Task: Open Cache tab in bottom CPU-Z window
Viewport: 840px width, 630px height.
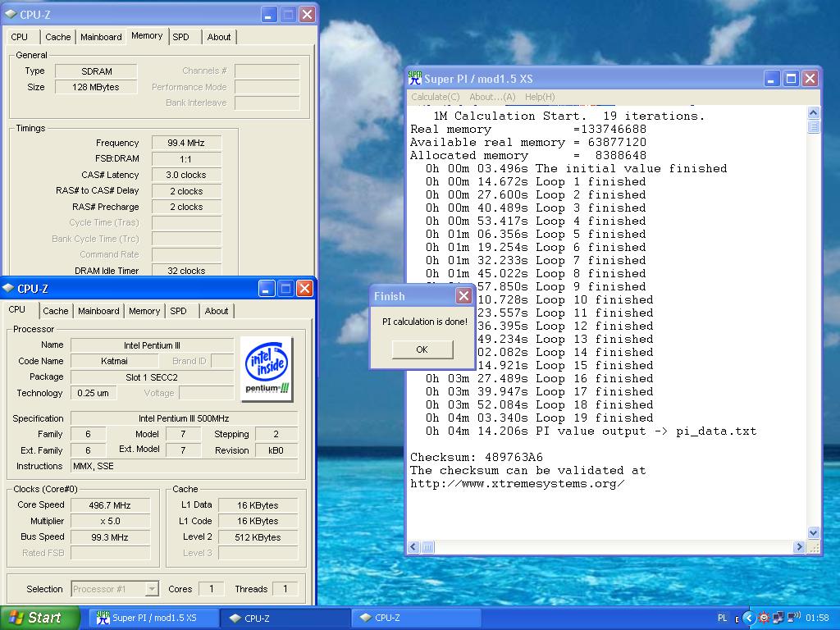Action: tap(56, 311)
